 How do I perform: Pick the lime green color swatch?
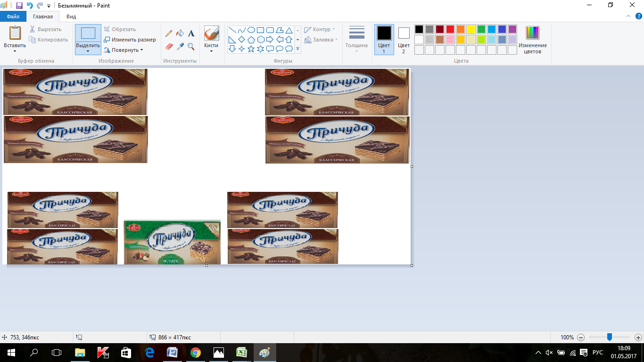pyautogui.click(x=481, y=40)
